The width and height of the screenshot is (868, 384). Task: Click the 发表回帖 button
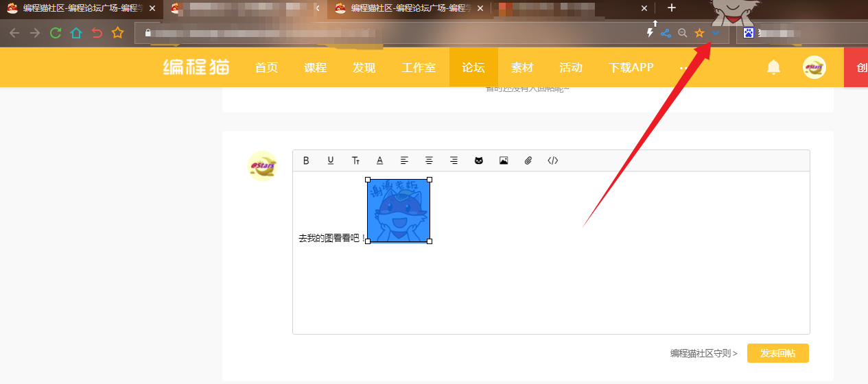tap(778, 353)
